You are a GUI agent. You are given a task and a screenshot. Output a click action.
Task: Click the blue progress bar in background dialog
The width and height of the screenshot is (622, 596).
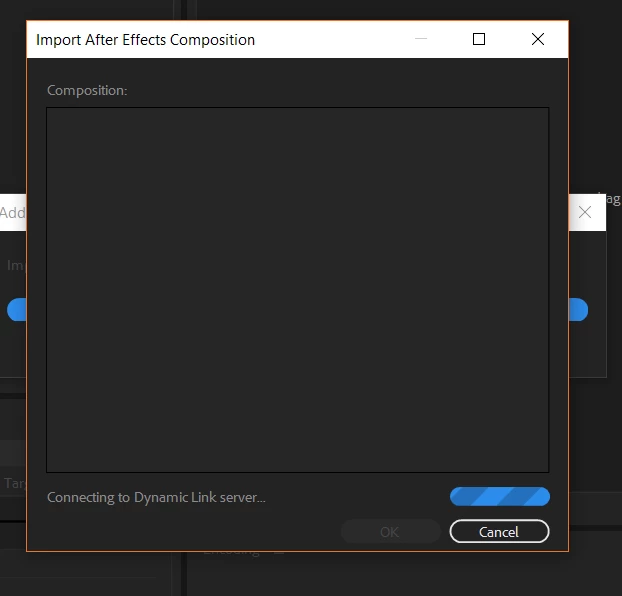[578, 310]
